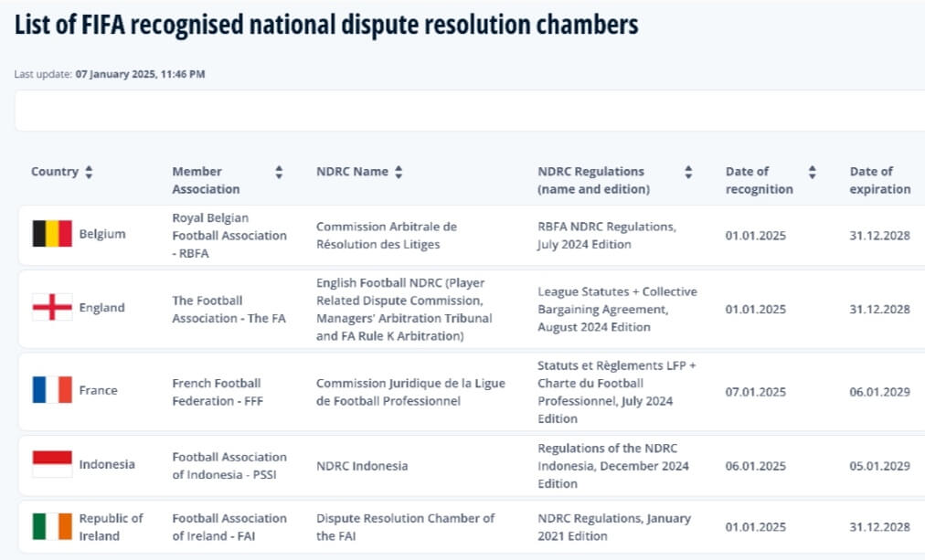The image size is (925, 560).
Task: Click the France flag icon
Action: click(x=52, y=390)
